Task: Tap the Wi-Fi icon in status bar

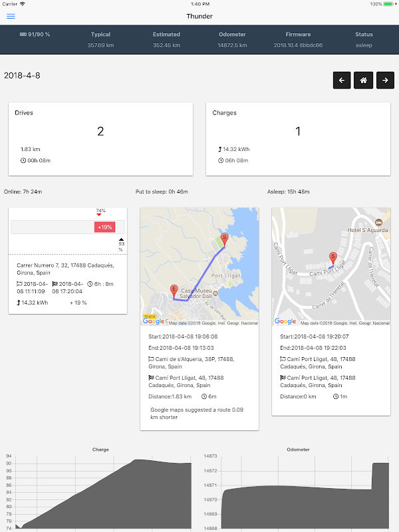Action: click(x=23, y=4)
